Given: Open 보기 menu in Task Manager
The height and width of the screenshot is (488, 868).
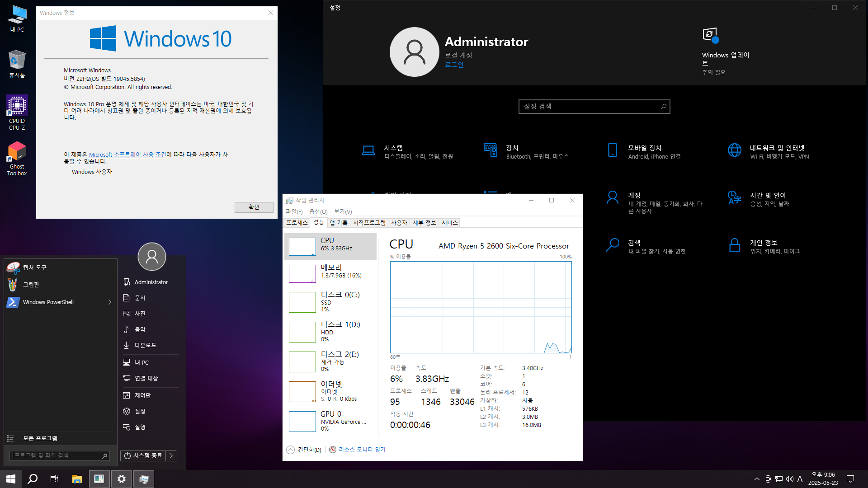Looking at the screenshot, I should [x=343, y=211].
